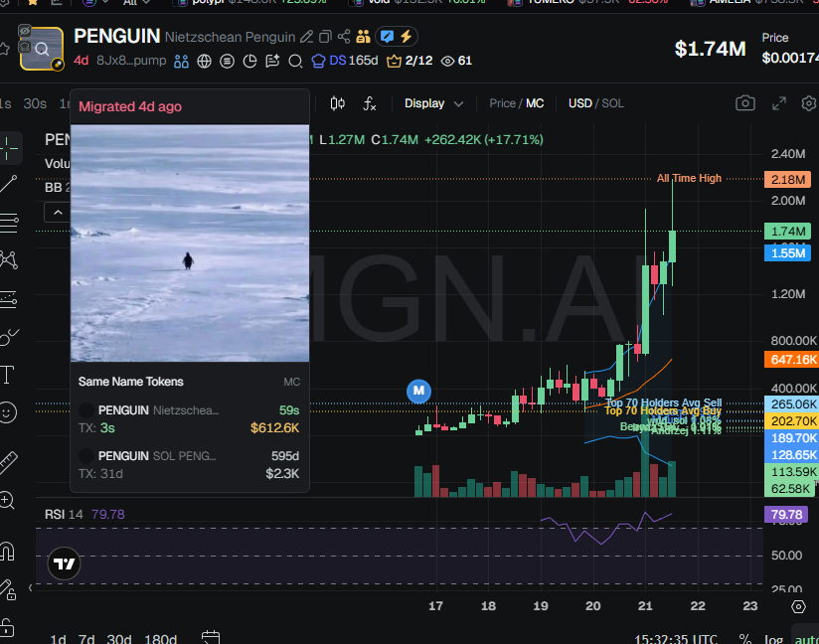Screen dimensions: 819x644
Task: Open PENGUIN Nietzschea... same-name token row
Action: coord(189,418)
